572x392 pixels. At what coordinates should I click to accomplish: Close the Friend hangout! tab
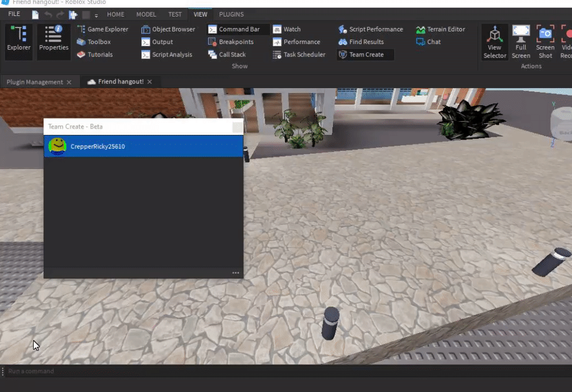click(x=149, y=82)
